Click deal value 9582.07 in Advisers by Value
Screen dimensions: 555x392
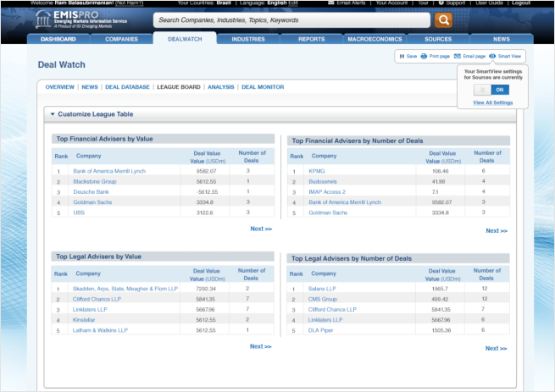click(206, 171)
